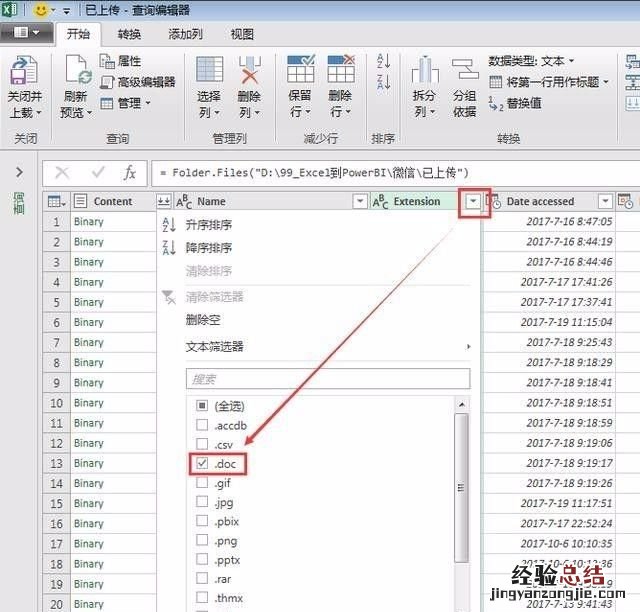Open the Extension column filter dropdown

pyautogui.click(x=473, y=201)
